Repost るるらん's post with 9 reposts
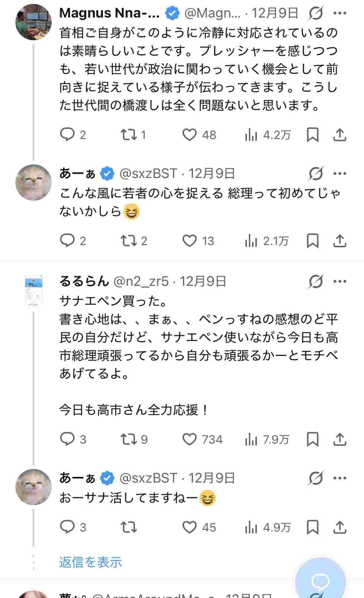Viewport: 364px width, 598px height. (x=129, y=439)
